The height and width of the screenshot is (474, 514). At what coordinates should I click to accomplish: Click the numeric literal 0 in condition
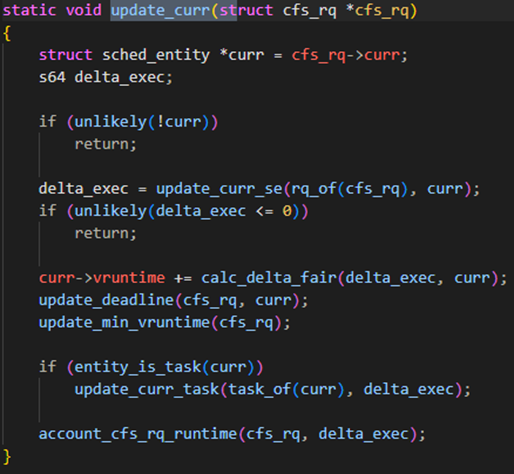tap(287, 211)
